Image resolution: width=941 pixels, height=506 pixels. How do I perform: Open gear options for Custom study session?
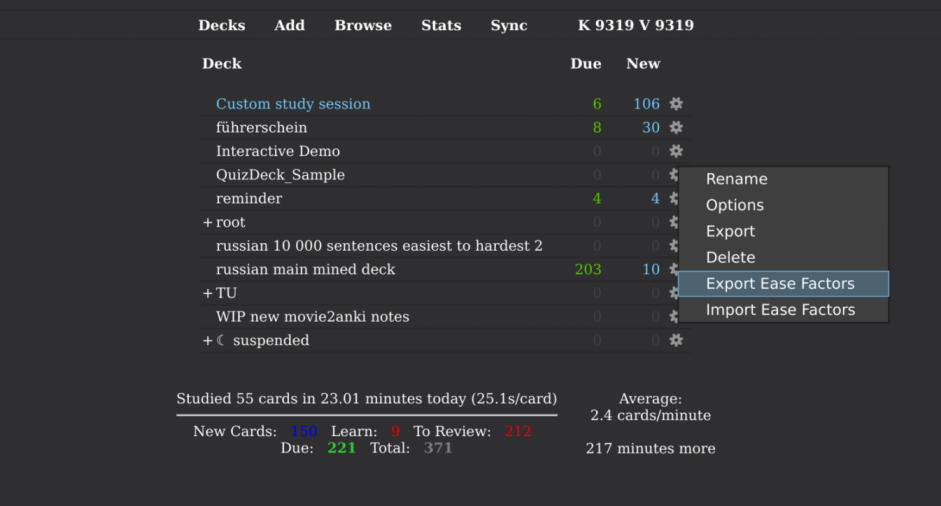[676, 104]
